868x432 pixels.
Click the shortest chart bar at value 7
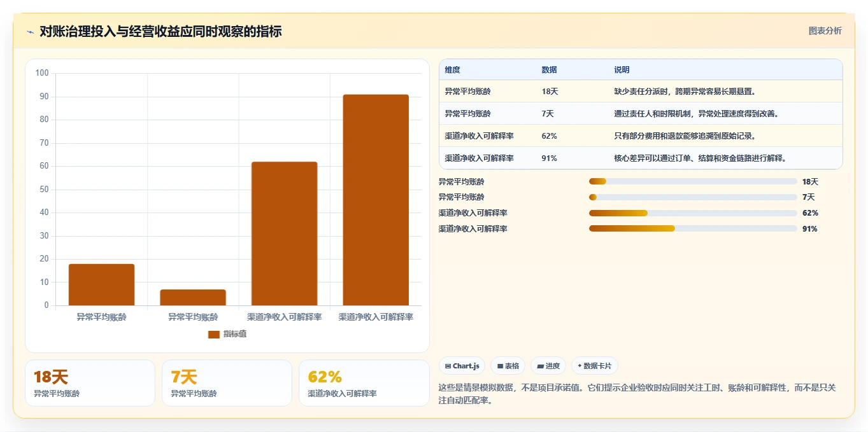193,297
